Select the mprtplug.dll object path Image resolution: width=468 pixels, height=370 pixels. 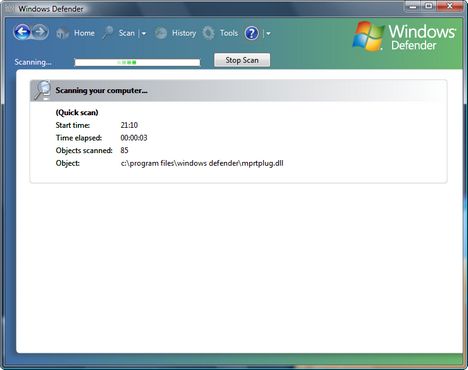202,163
